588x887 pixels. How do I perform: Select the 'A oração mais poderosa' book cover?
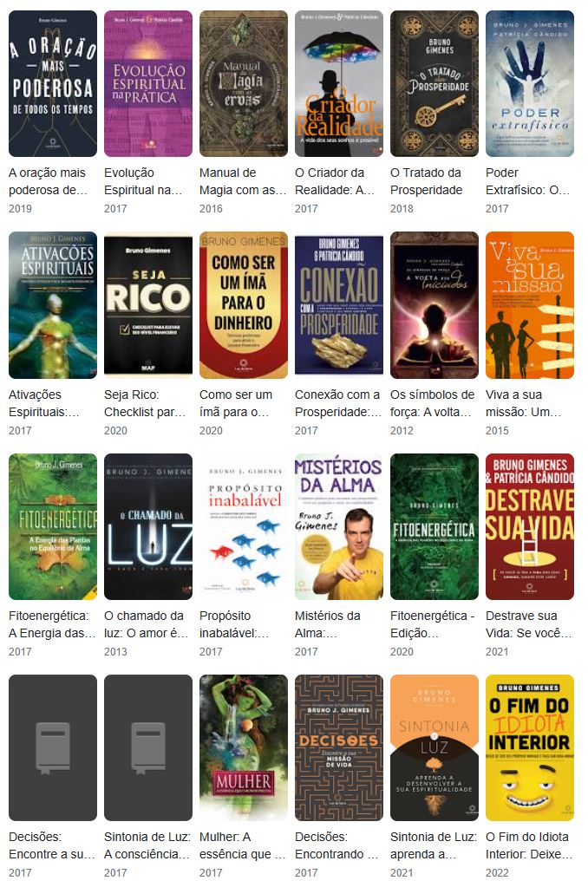click(x=53, y=83)
